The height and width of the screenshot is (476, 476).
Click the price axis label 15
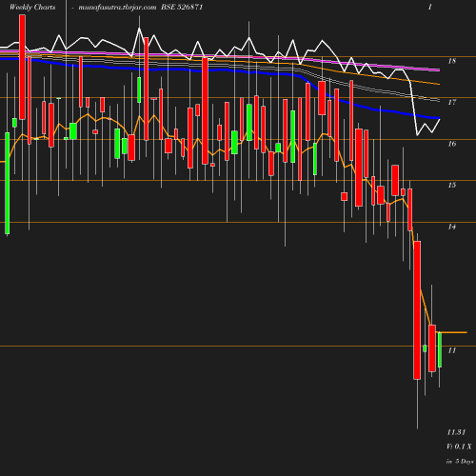click(x=452, y=185)
